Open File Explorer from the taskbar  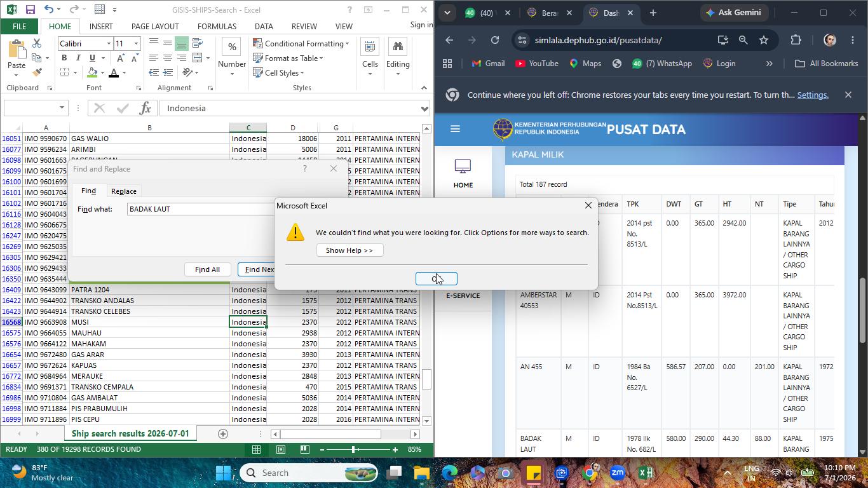coord(422,473)
